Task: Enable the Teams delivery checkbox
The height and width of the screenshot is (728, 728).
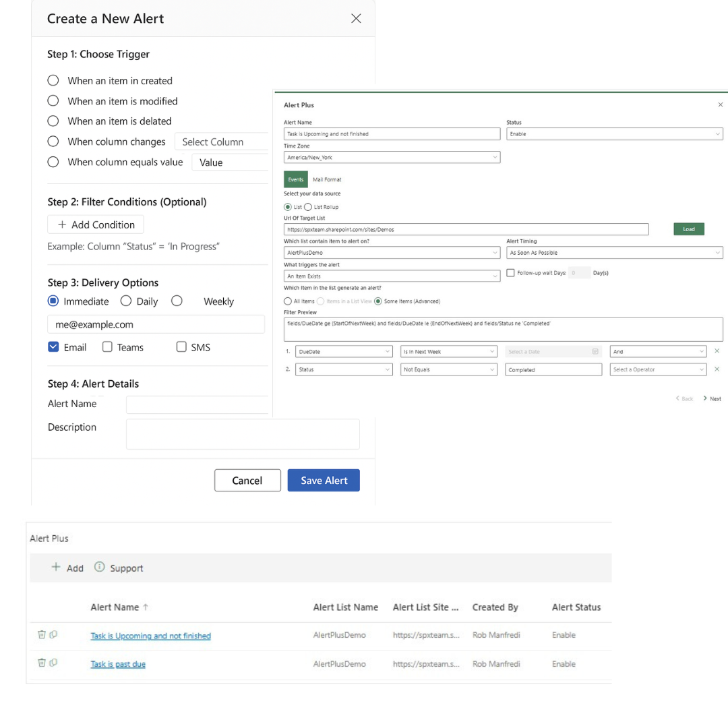Action: 107,347
